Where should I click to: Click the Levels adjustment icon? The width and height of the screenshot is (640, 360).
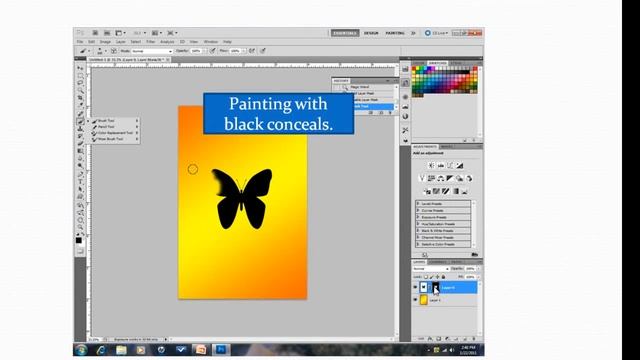(441, 165)
